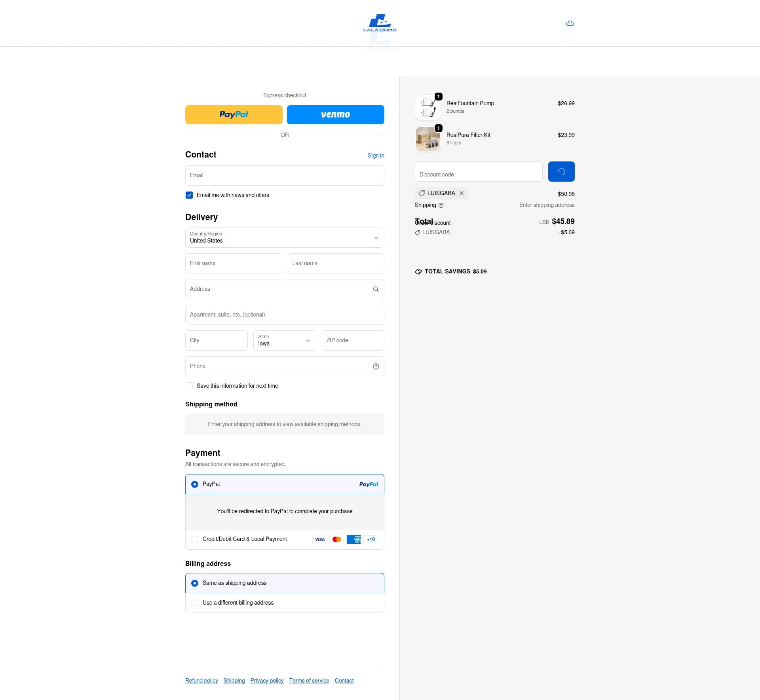Select Use a different billing address
Screen dimensions: 760x700
click(195, 603)
